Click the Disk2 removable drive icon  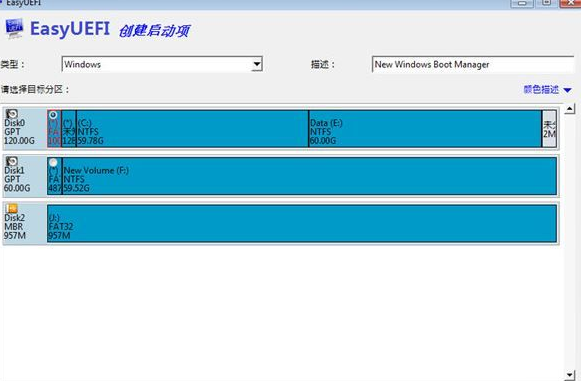tap(12, 208)
